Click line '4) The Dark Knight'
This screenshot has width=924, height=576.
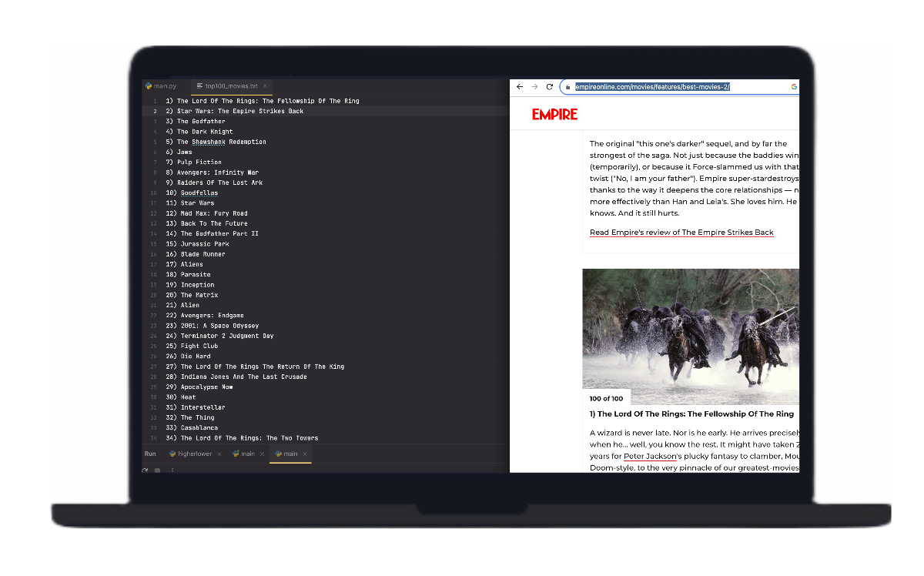tap(199, 132)
